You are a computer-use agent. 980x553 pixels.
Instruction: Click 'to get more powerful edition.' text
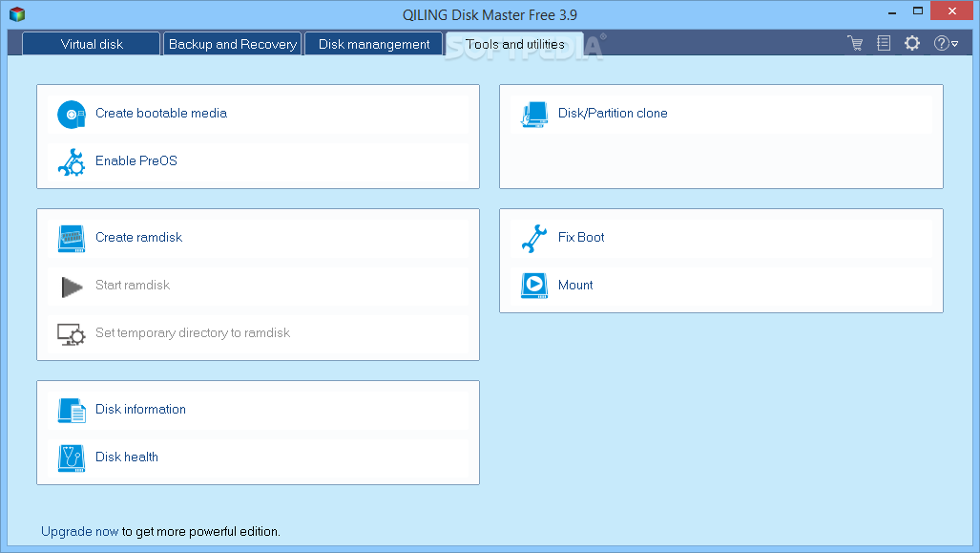tap(200, 531)
